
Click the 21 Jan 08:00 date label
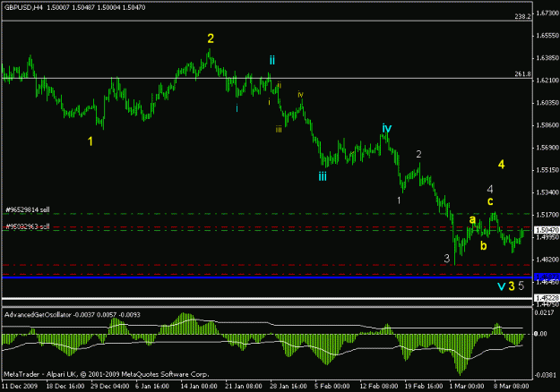[x=244, y=386]
